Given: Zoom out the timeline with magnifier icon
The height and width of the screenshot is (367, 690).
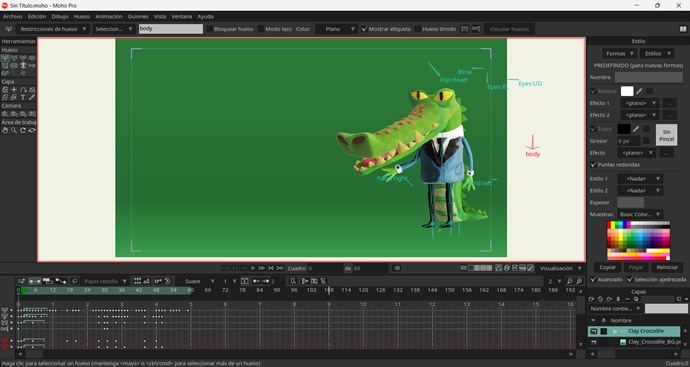Looking at the screenshot, I should [570, 281].
